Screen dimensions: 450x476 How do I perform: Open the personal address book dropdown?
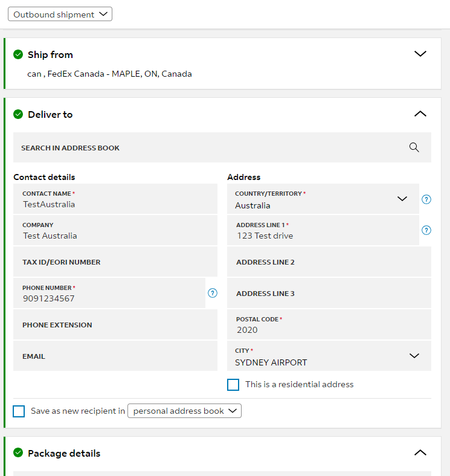click(x=185, y=411)
